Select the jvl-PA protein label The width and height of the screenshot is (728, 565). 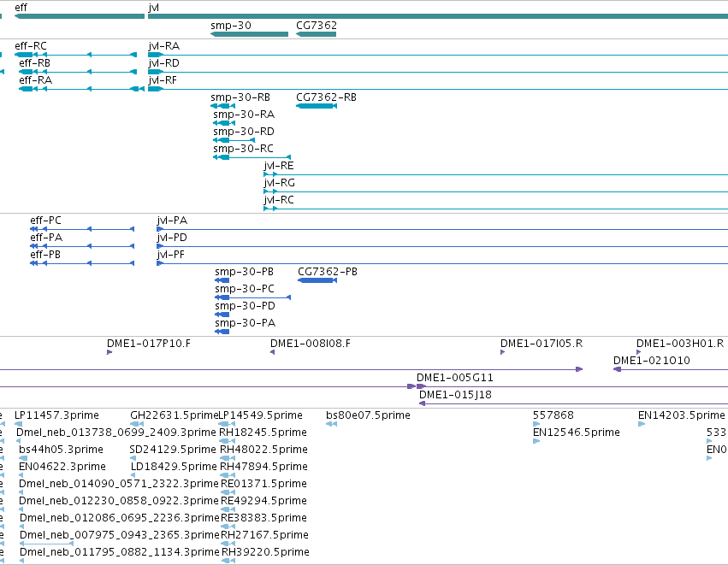[172, 221]
